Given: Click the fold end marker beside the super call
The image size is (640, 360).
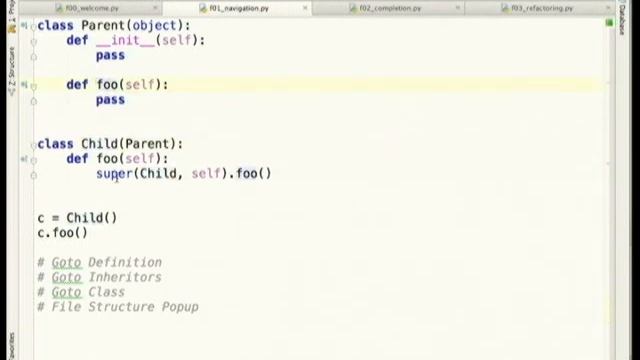Looking at the screenshot, I should coord(34,175).
